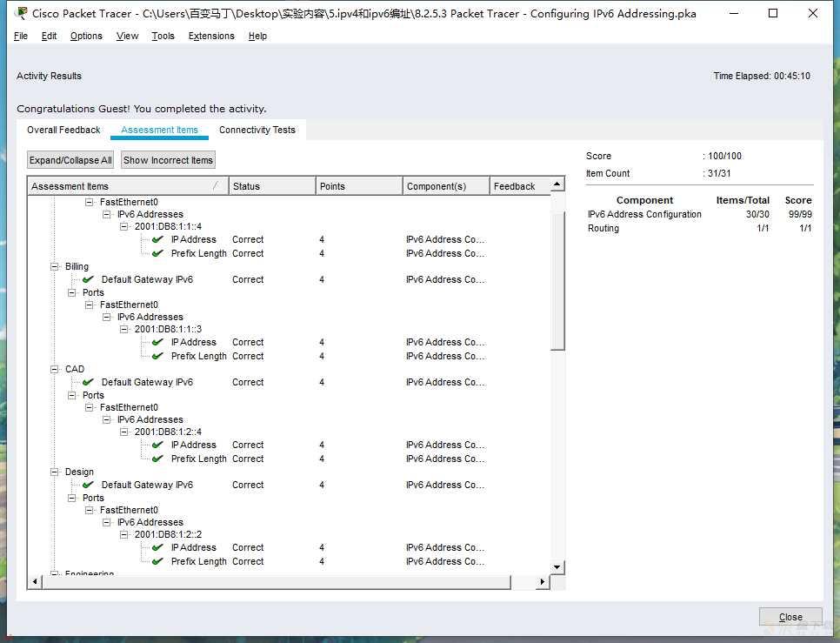Click the horizontal scrollbar thumb of the list

[x=277, y=581]
